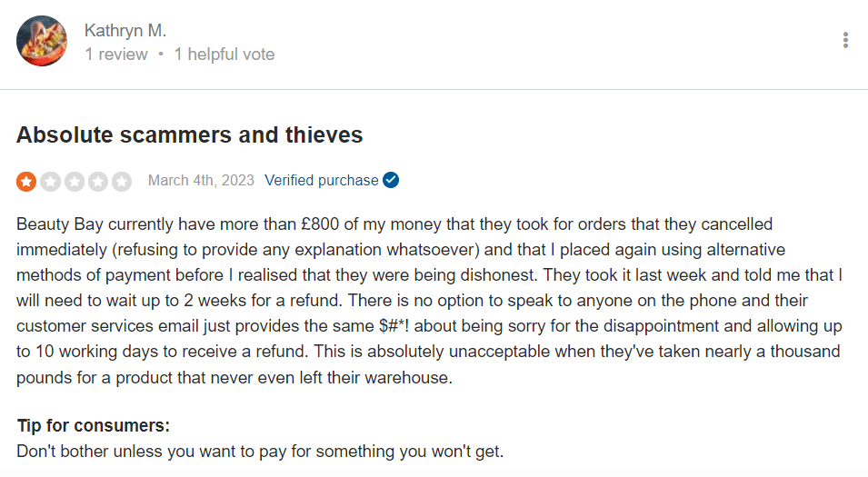Open the three-dot review options menu
This screenshot has width=868, height=477.
845,40
